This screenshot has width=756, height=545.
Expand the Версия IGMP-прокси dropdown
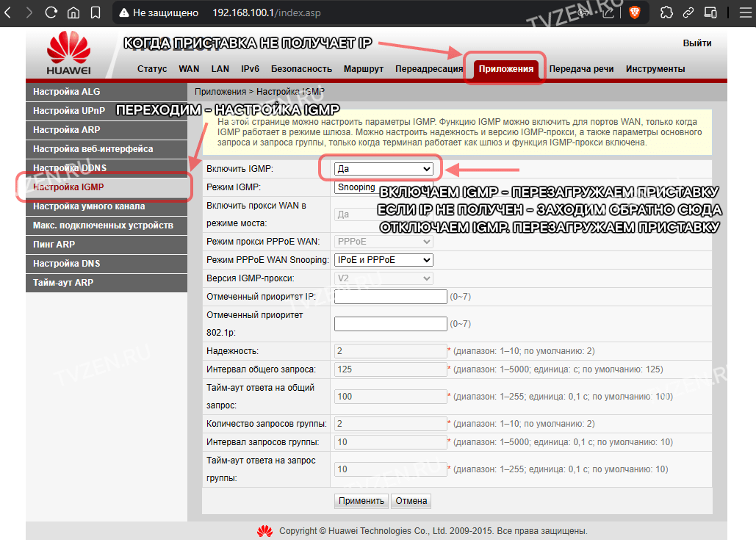[384, 278]
